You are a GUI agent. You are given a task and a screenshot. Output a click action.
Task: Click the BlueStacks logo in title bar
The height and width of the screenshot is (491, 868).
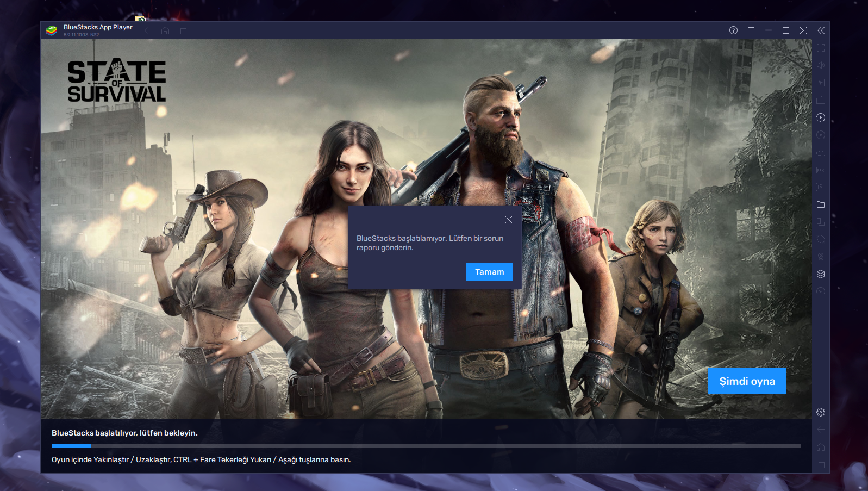(x=52, y=30)
